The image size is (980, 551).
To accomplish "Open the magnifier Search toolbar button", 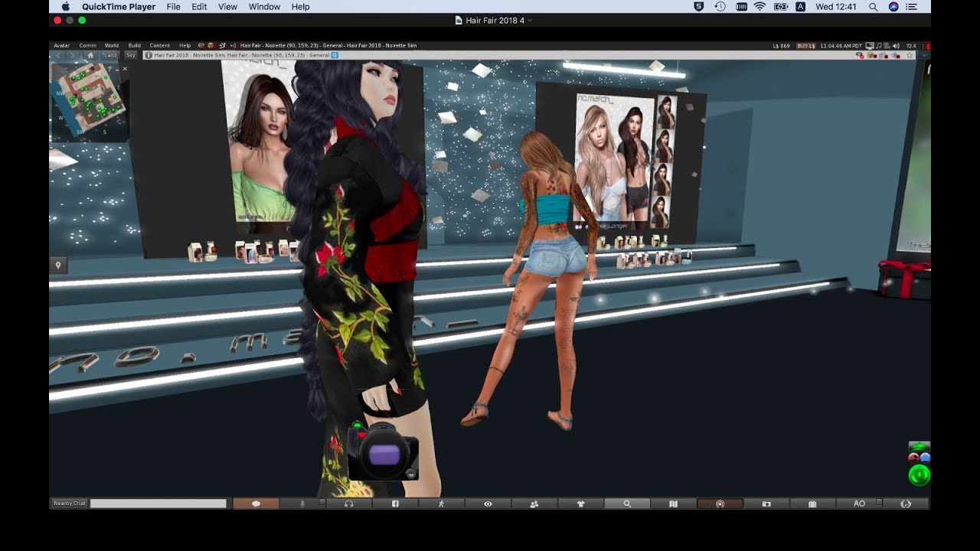I will (627, 504).
